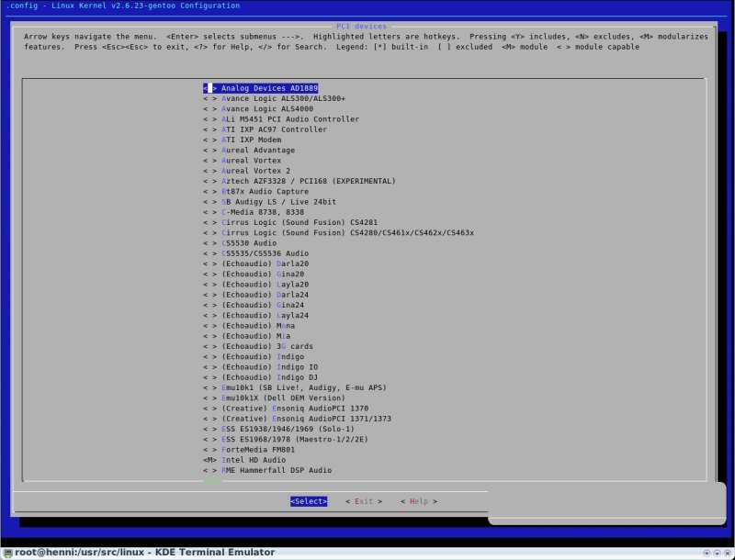The height and width of the screenshot is (560, 735).
Task: Toggle the < > box for Avance Logic ALS4000
Action: click(x=210, y=108)
